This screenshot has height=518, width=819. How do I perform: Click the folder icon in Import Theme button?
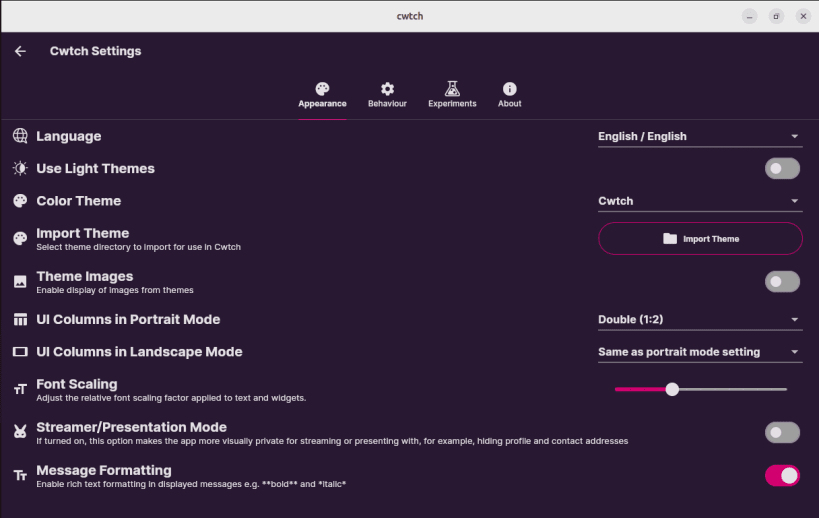[670, 239]
